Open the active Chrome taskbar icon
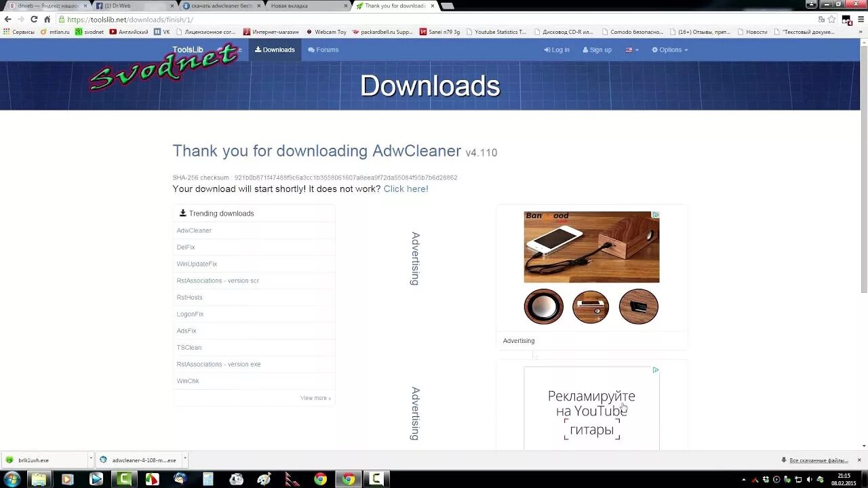Image resolution: width=868 pixels, height=488 pixels. (348, 479)
